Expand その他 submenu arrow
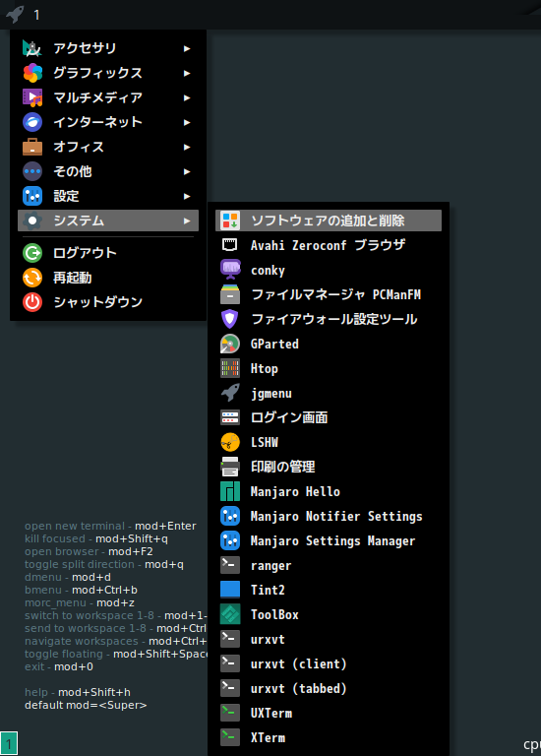541x756 pixels. (x=187, y=171)
